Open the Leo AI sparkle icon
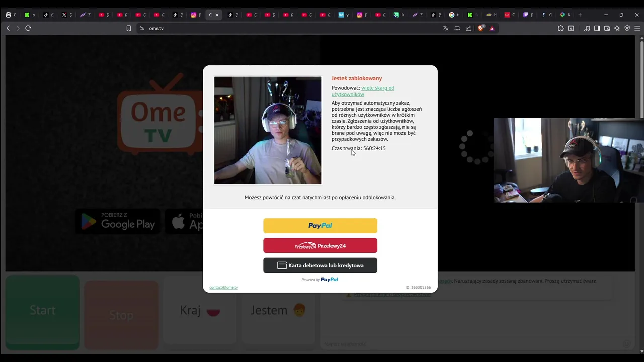Image resolution: width=644 pixels, height=362 pixels. click(x=617, y=28)
